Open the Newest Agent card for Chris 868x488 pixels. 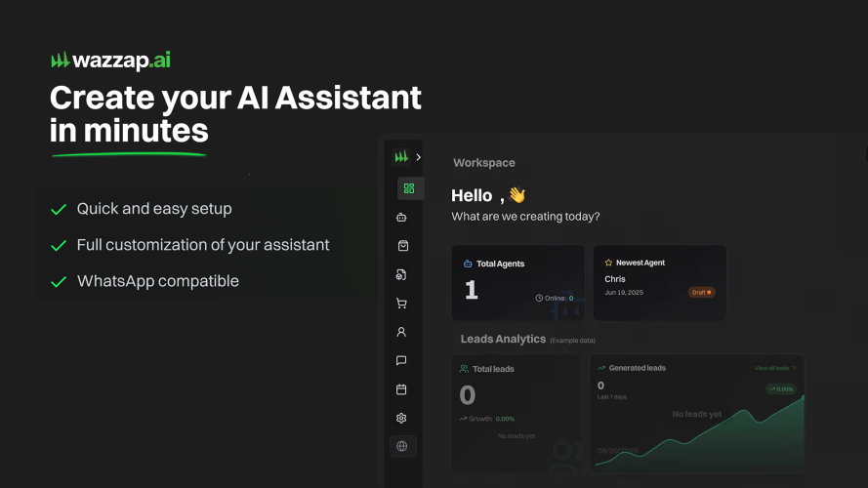[659, 283]
